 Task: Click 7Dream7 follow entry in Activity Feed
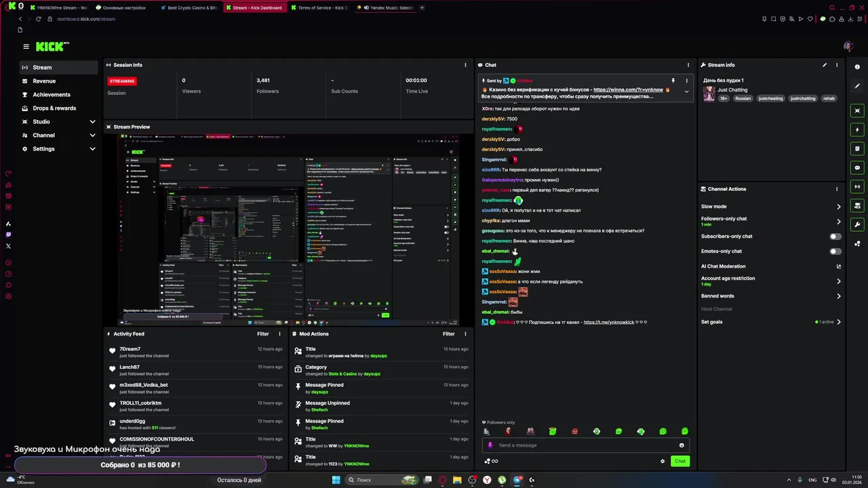click(197, 352)
